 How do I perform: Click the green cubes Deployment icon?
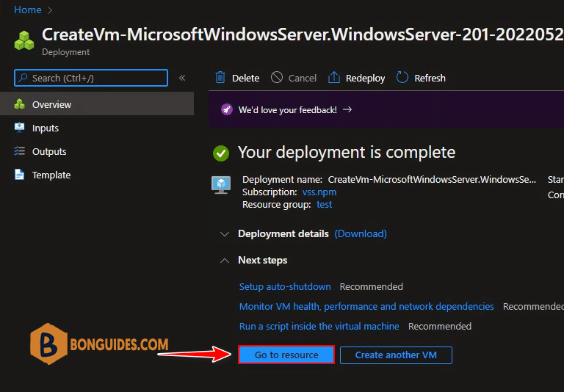24,40
